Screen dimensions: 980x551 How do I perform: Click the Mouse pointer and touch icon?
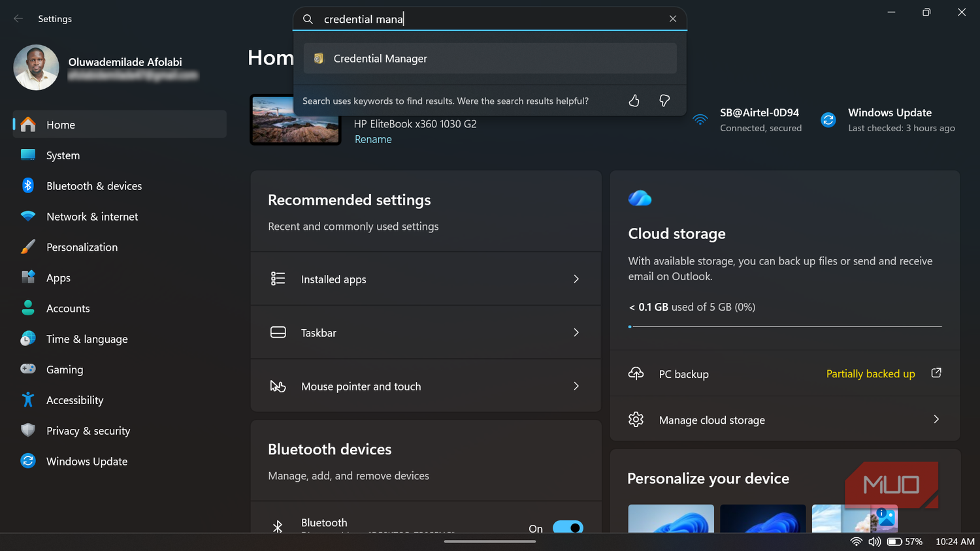tap(278, 386)
